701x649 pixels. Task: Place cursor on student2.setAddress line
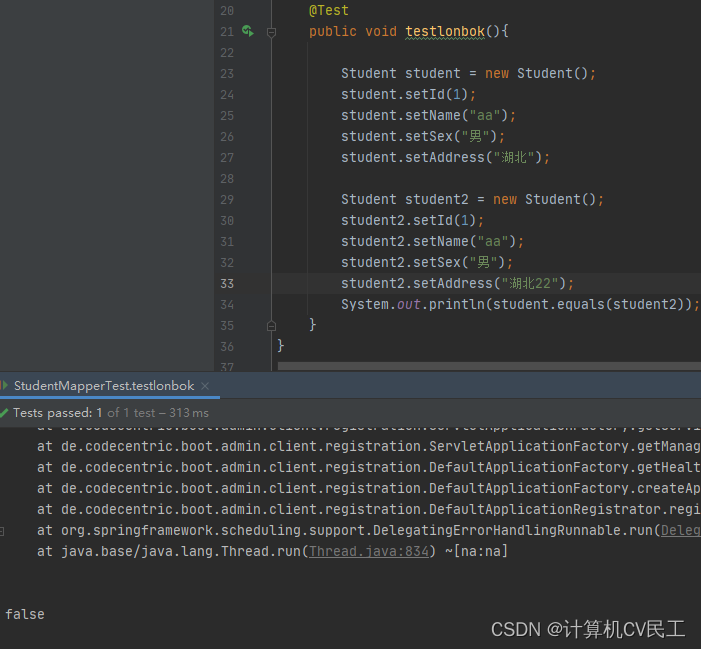pyautogui.click(x=457, y=283)
